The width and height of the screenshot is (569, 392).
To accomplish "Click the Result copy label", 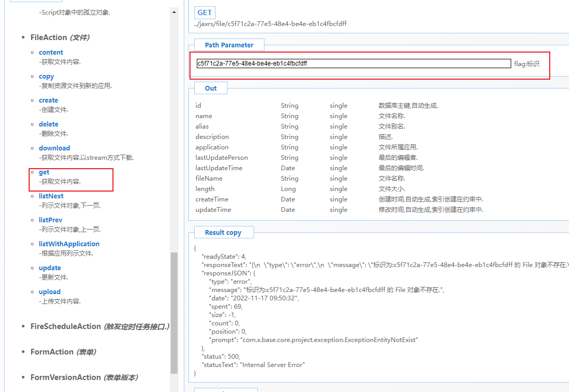I will tap(223, 232).
